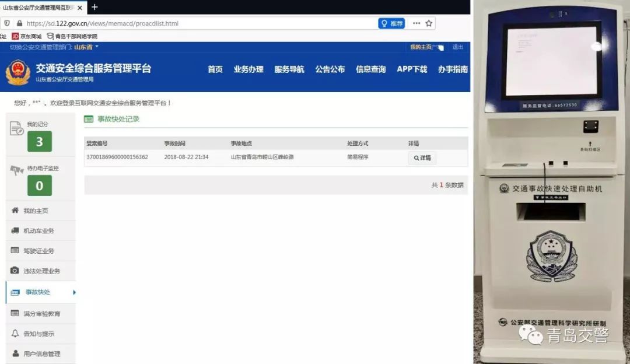Click the 详情 button for the accident record
The width and height of the screenshot is (630, 364).
(422, 157)
